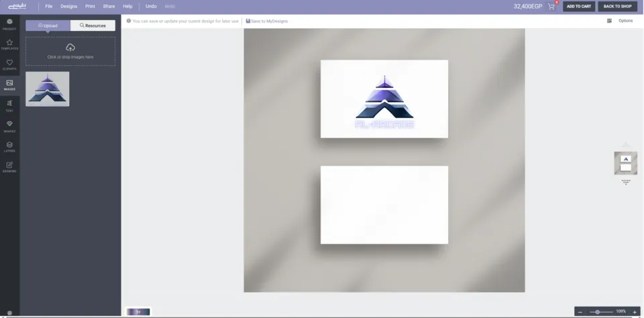The image size is (644, 318).
Task: Open the Shapes panel
Action: (9, 126)
